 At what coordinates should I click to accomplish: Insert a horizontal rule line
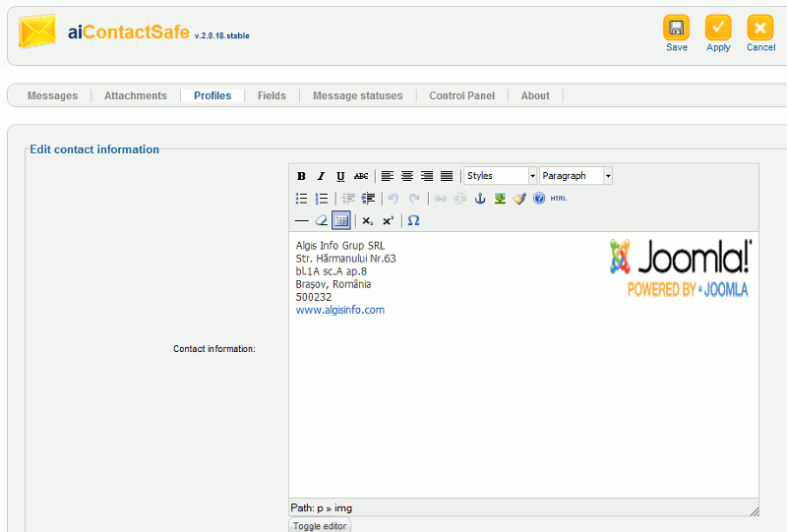point(302,221)
